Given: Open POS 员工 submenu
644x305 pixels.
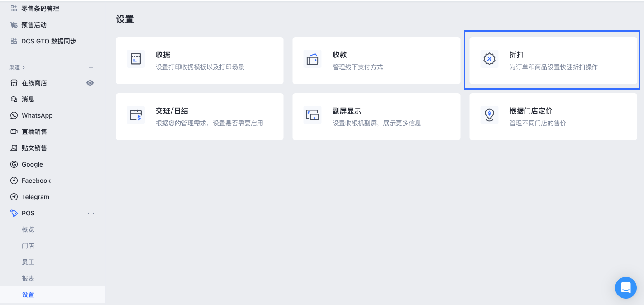Looking at the screenshot, I should coord(28,262).
